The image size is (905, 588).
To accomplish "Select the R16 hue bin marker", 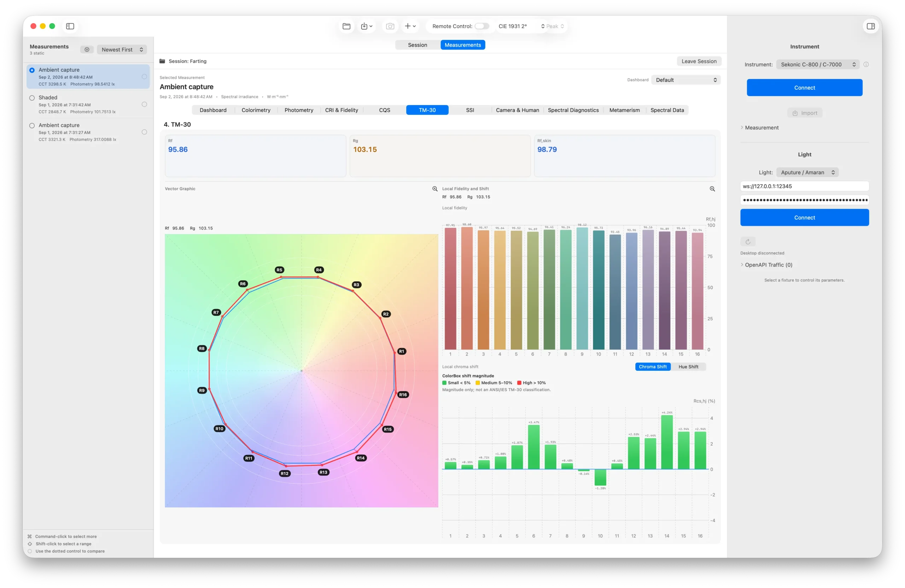I will (x=403, y=395).
